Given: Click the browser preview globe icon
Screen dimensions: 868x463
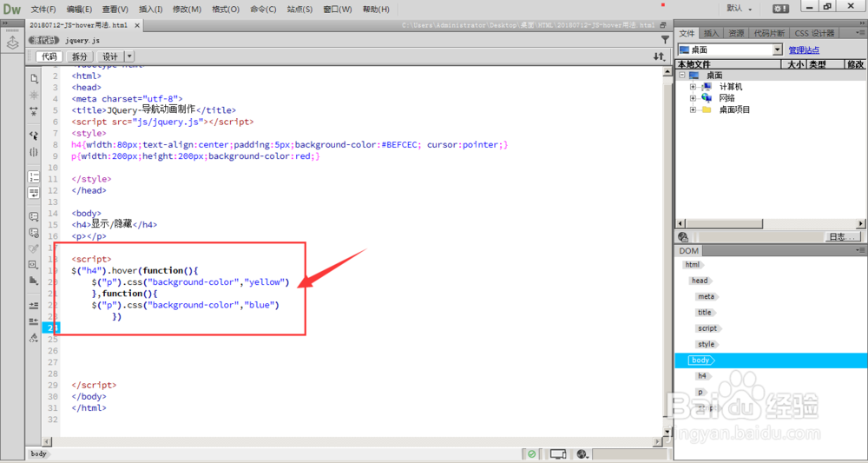Looking at the screenshot, I should (582, 454).
